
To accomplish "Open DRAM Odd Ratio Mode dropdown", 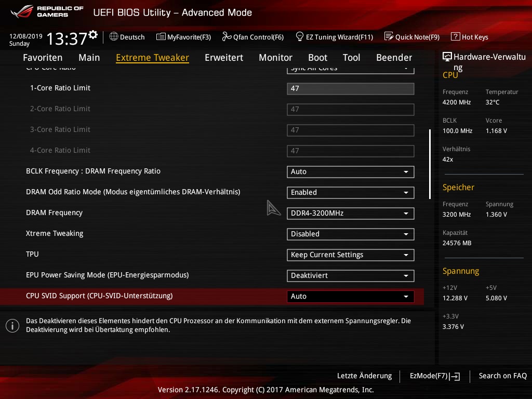I will [351, 192].
